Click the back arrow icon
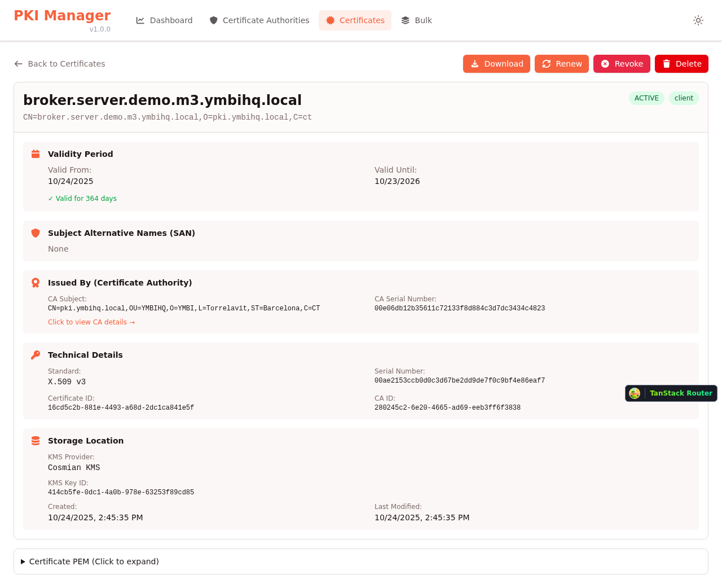 click(19, 64)
